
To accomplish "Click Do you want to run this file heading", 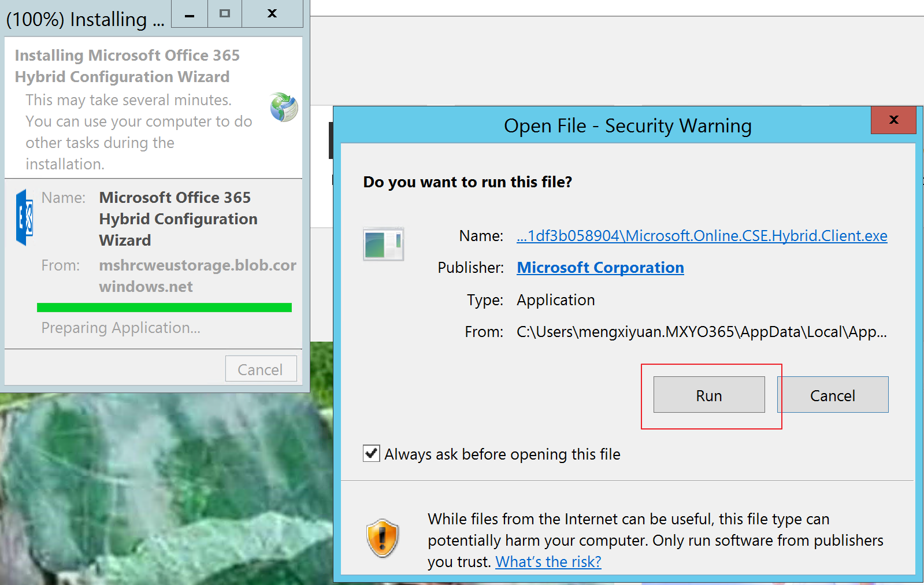I will 467,182.
